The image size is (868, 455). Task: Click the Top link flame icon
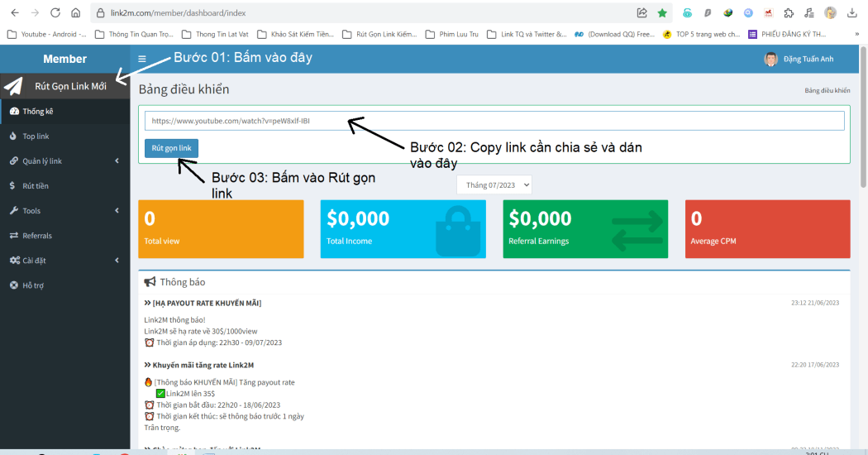click(x=13, y=136)
